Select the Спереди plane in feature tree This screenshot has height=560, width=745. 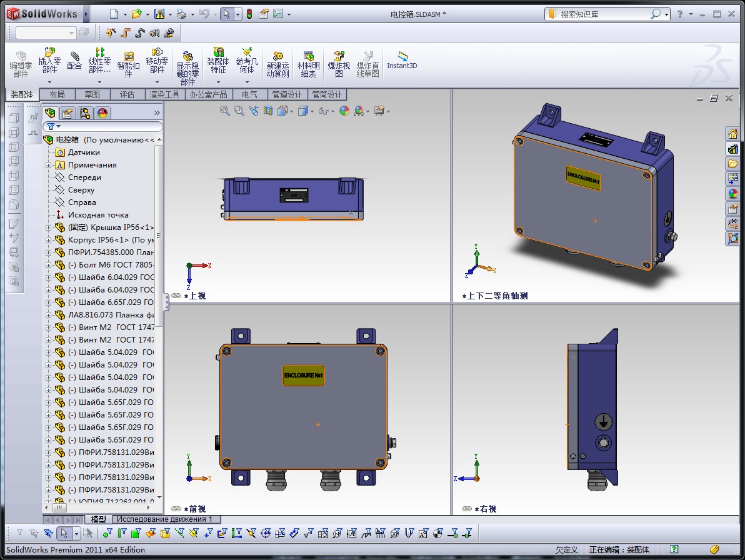(x=84, y=177)
